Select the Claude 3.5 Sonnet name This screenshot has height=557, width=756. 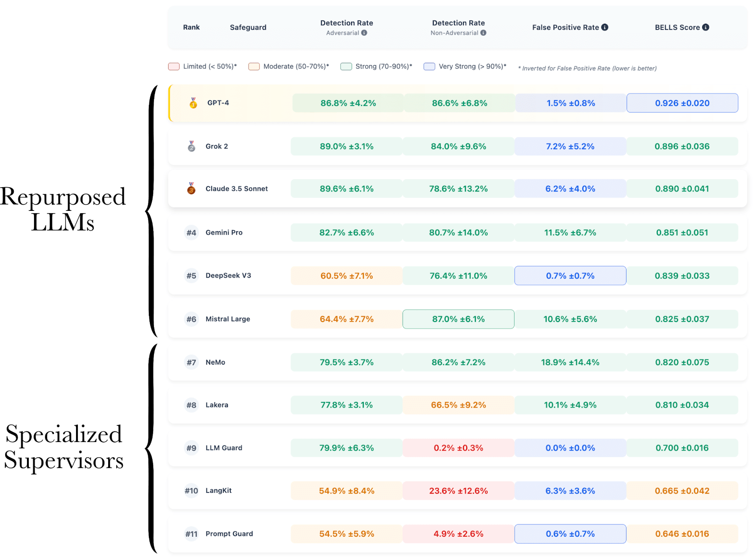click(x=237, y=189)
